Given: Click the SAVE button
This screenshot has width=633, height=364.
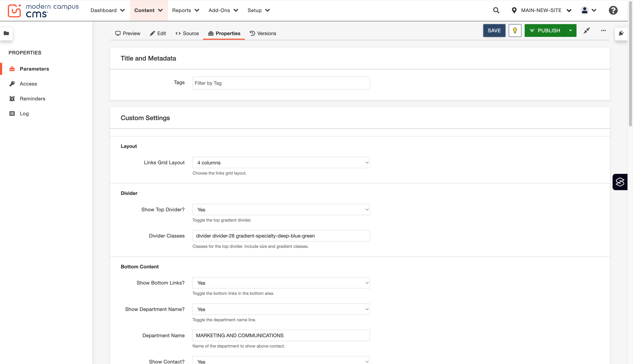Looking at the screenshot, I should click(x=494, y=31).
